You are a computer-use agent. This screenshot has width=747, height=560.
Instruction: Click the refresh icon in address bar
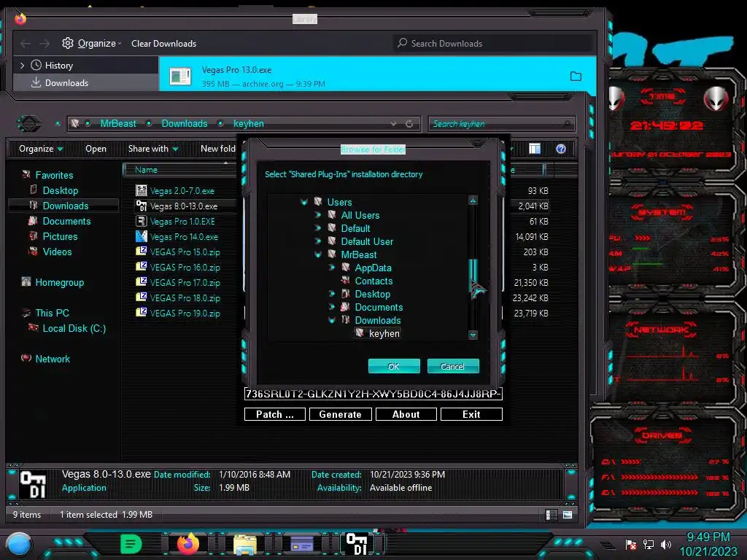(409, 124)
